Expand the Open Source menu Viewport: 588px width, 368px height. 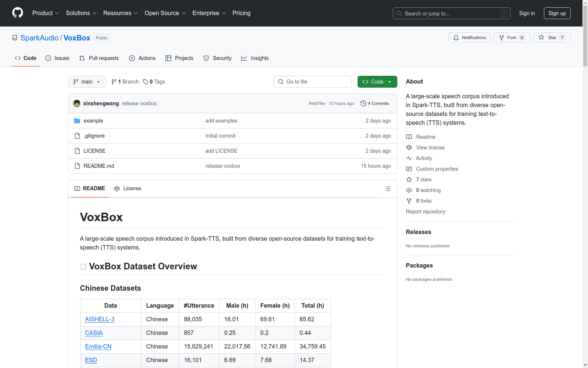coord(165,13)
